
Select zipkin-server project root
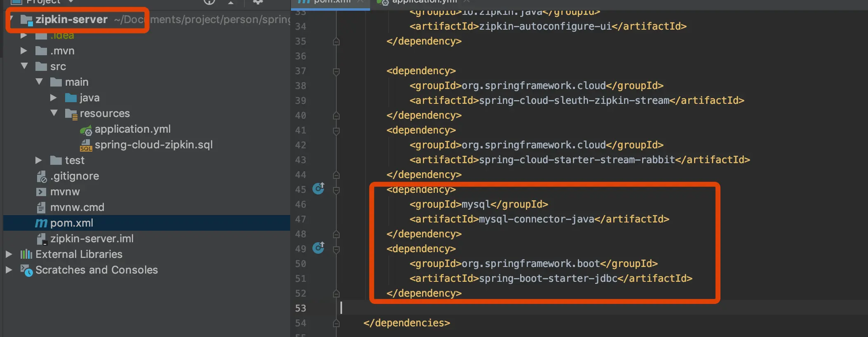(x=71, y=19)
